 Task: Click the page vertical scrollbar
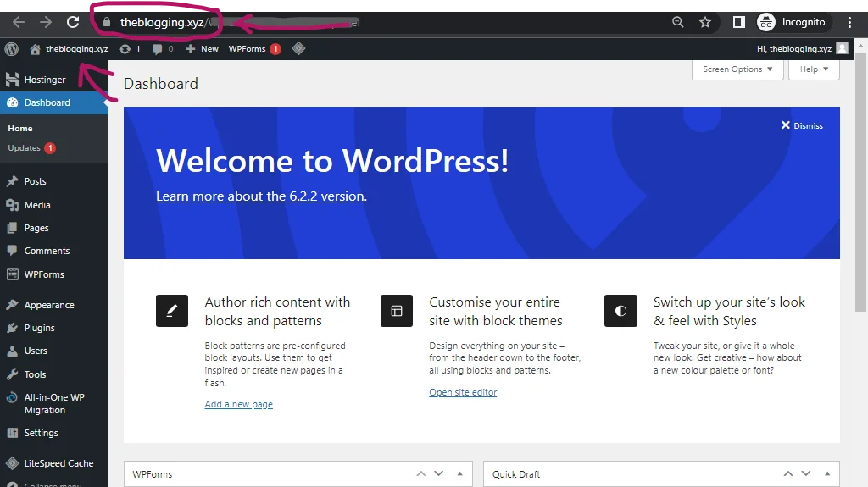pyautogui.click(x=861, y=183)
